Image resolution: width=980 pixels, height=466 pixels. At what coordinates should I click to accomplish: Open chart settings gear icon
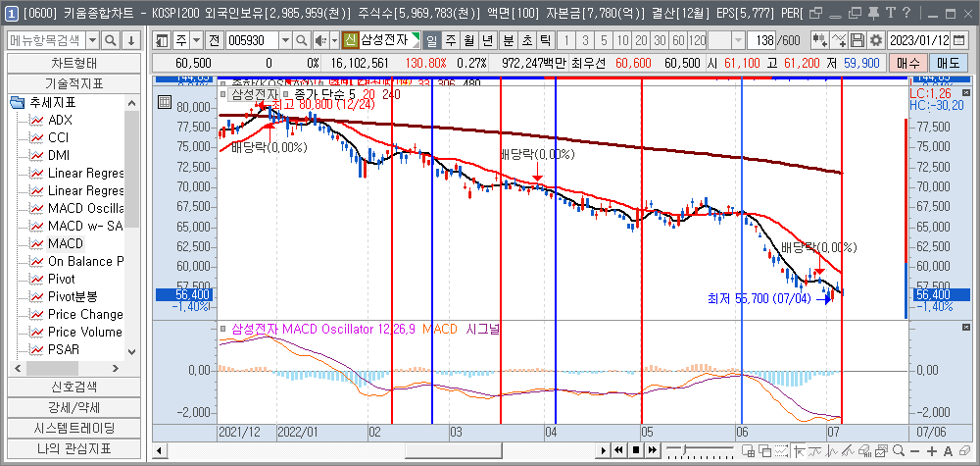point(876,40)
